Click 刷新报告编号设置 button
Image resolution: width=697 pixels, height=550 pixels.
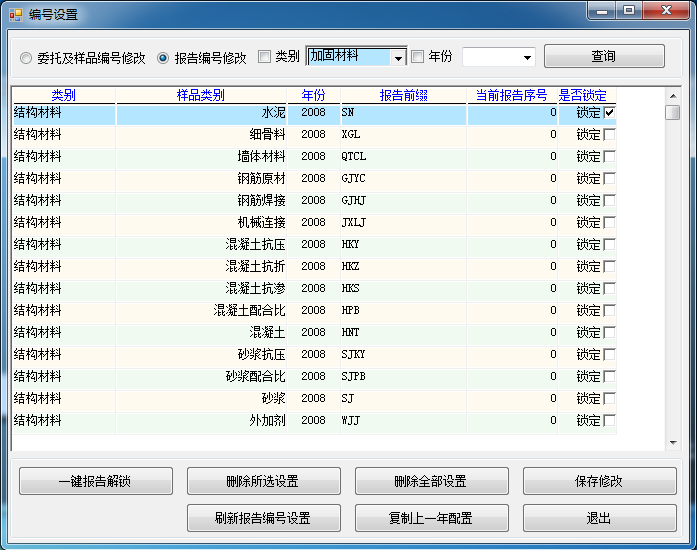coord(263,518)
